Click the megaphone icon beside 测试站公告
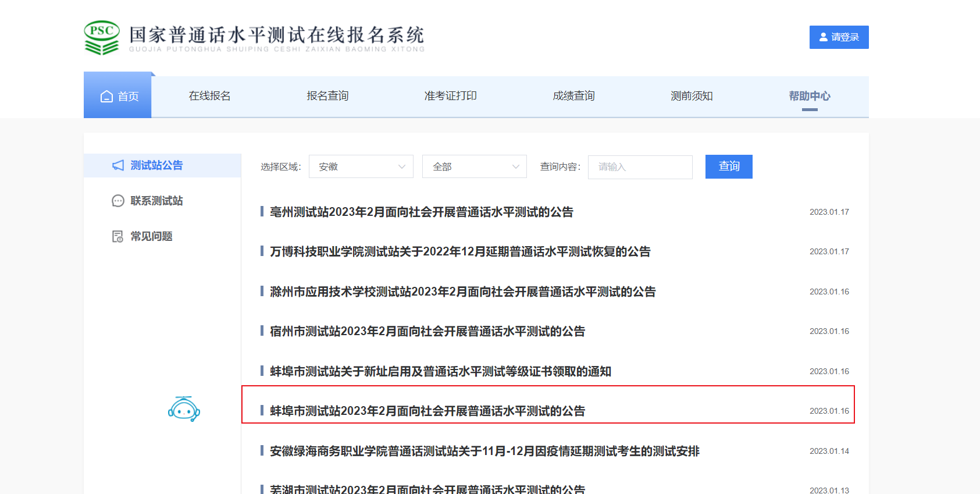The image size is (980, 494). coord(118,166)
